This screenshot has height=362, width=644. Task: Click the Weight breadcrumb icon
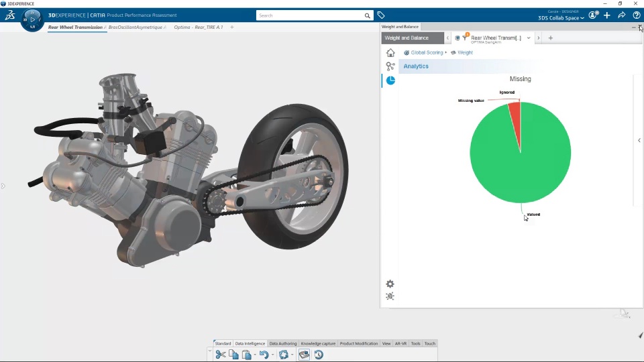point(453,52)
